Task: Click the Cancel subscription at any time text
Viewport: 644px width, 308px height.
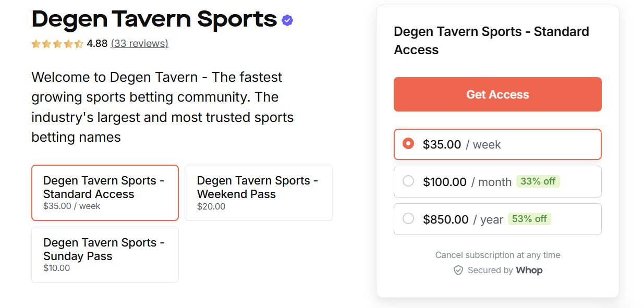Action: click(x=497, y=255)
